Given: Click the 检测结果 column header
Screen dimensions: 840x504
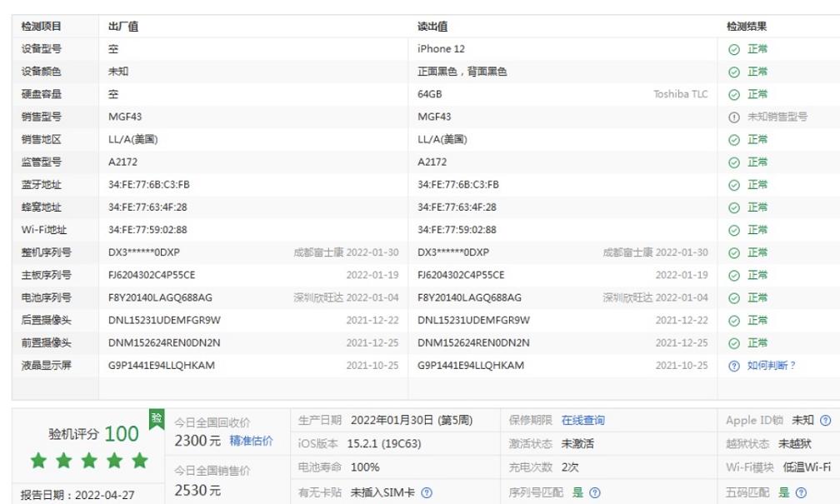Looking at the screenshot, I should (745, 27).
